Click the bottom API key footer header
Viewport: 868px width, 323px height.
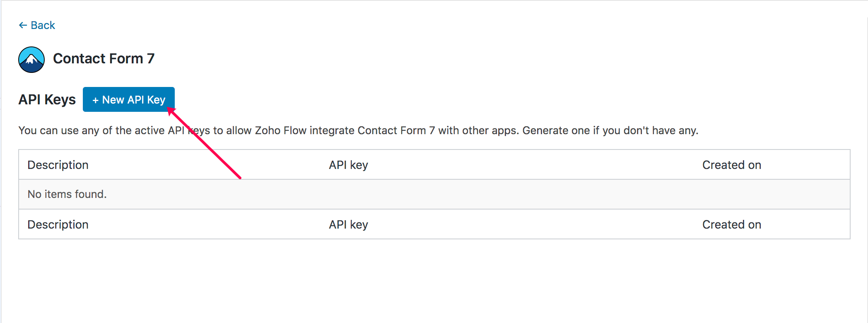tap(348, 224)
